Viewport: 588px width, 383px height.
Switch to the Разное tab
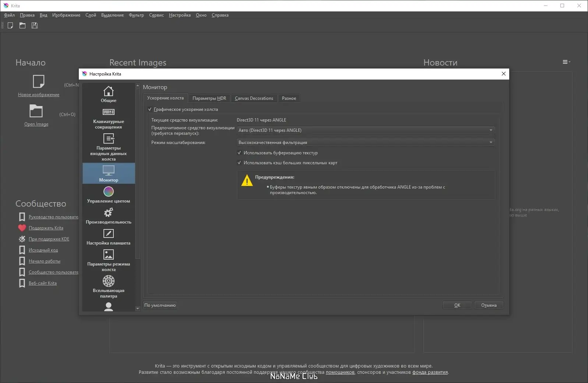(289, 98)
